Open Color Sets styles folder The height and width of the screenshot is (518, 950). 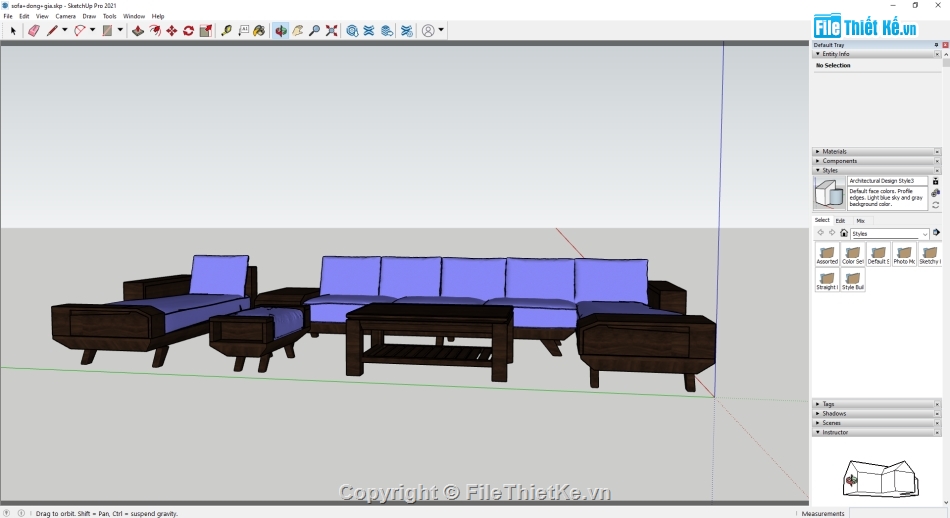(x=852, y=254)
